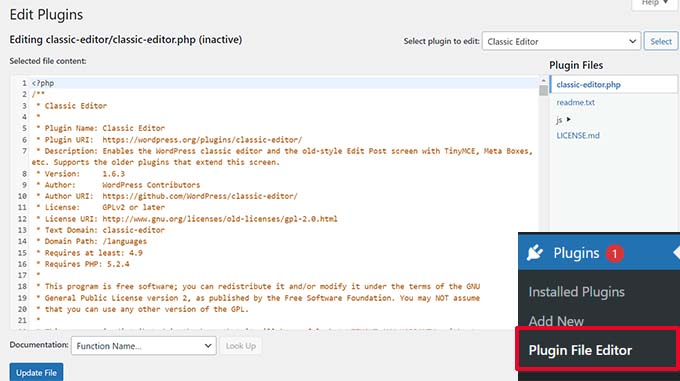Open Installed Plugins submenu item
Viewport: 680px width, 381px height.
(576, 292)
